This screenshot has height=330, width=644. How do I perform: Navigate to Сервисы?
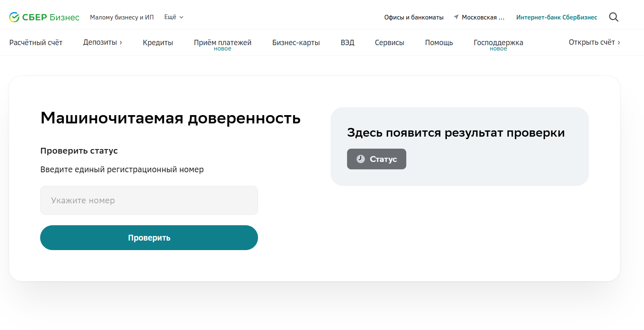pos(389,42)
